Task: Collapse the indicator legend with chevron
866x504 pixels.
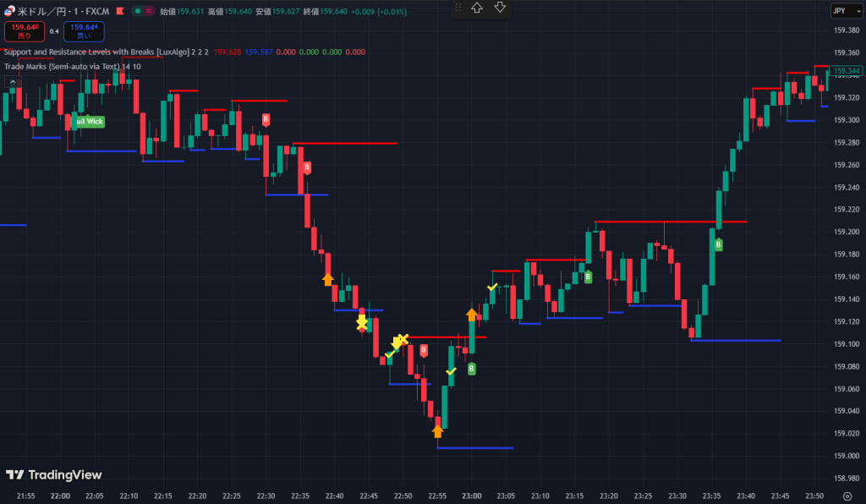Action: (x=12, y=81)
